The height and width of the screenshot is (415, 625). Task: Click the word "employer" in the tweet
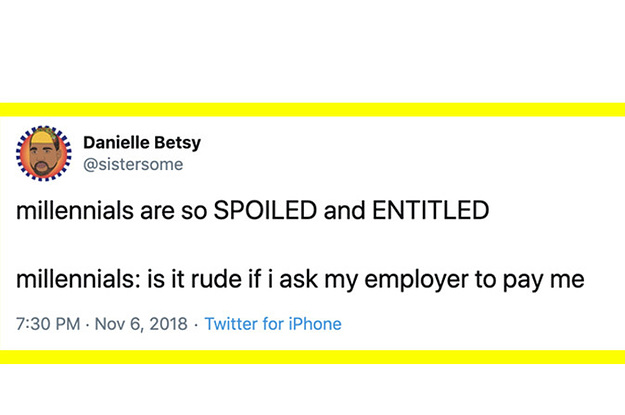448,280
